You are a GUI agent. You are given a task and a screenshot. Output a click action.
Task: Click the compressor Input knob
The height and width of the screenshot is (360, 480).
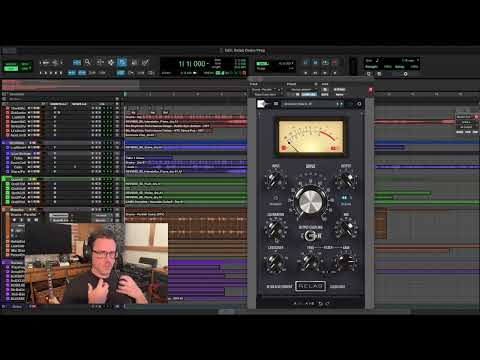coord(275,179)
